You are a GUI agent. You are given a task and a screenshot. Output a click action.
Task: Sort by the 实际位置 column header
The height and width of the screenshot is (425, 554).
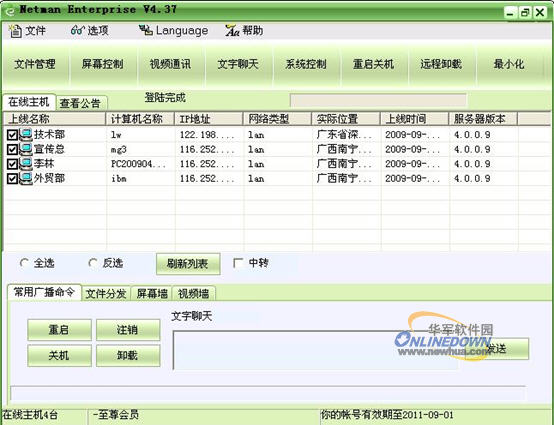point(346,119)
